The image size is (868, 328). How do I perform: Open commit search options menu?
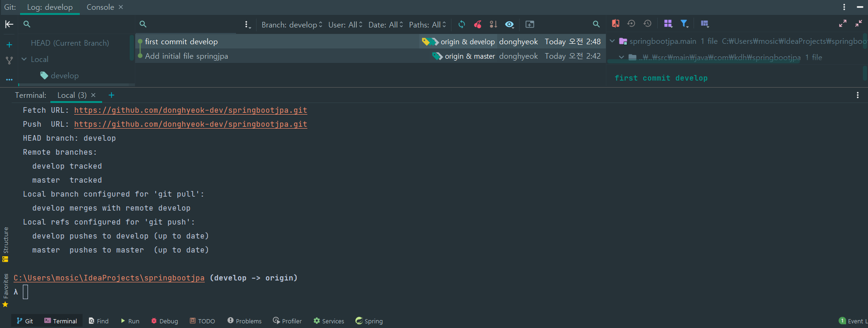pos(247,25)
